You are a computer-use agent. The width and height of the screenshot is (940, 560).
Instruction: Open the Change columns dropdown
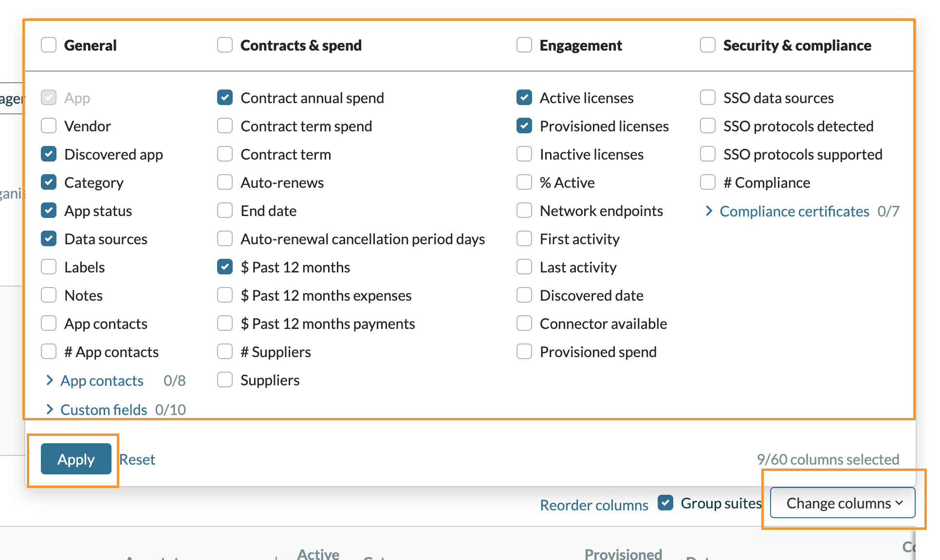tap(842, 503)
